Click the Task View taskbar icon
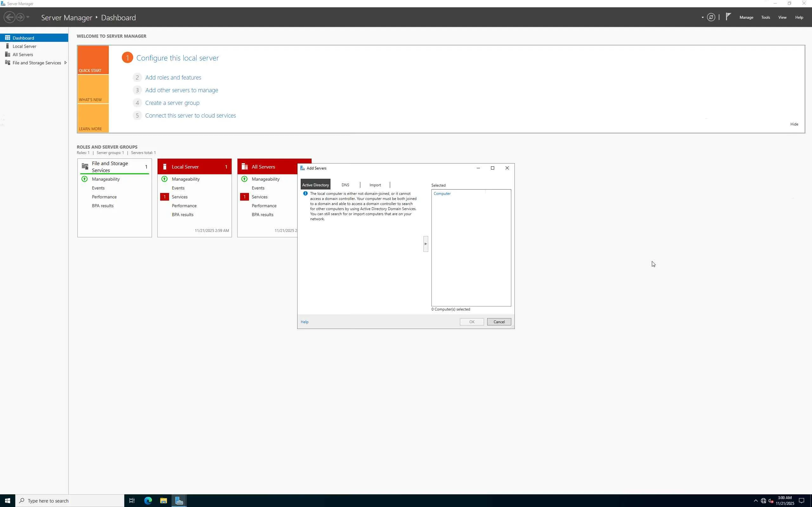 coord(132,501)
